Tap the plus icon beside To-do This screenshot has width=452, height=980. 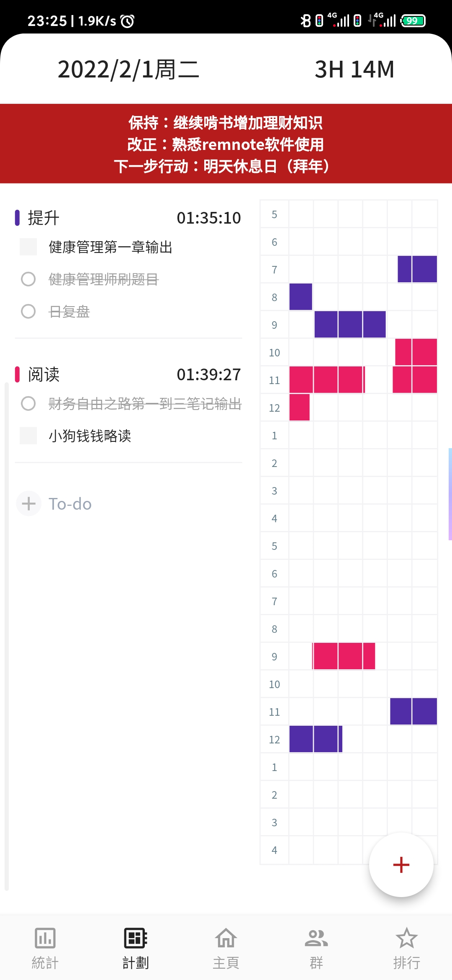coord(28,503)
